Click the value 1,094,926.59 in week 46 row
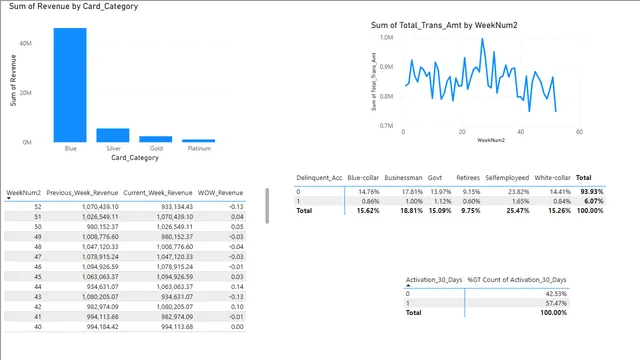 click(x=100, y=267)
